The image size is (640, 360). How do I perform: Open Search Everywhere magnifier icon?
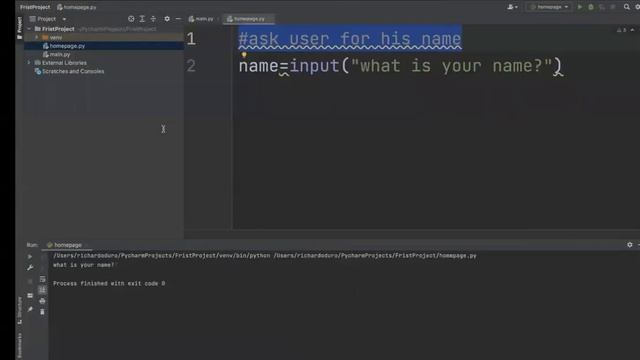627,7
